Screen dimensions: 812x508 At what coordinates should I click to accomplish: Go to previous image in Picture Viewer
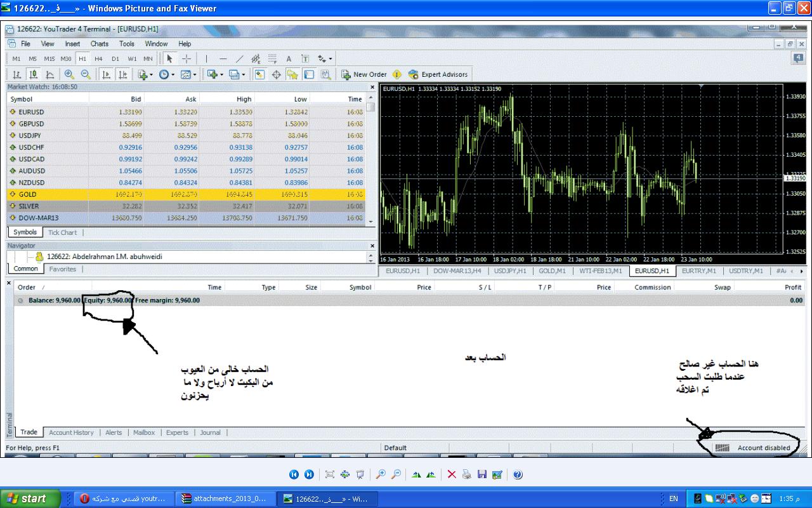[294, 474]
